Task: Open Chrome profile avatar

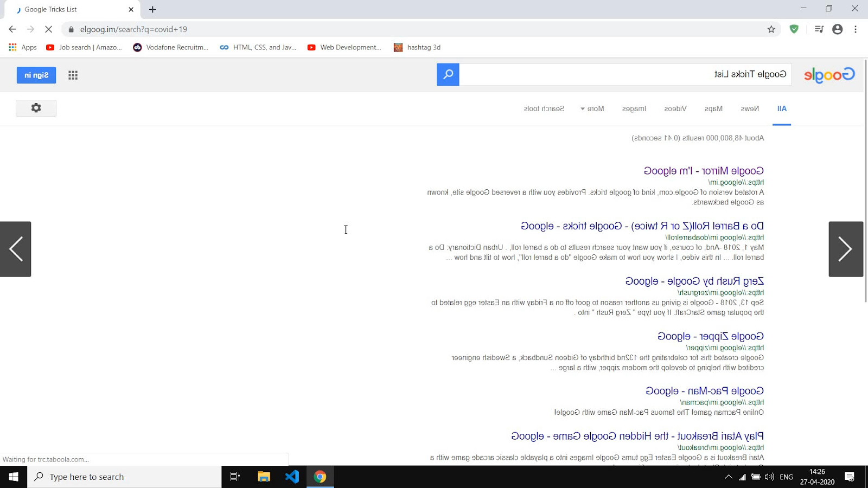Action: (x=837, y=29)
